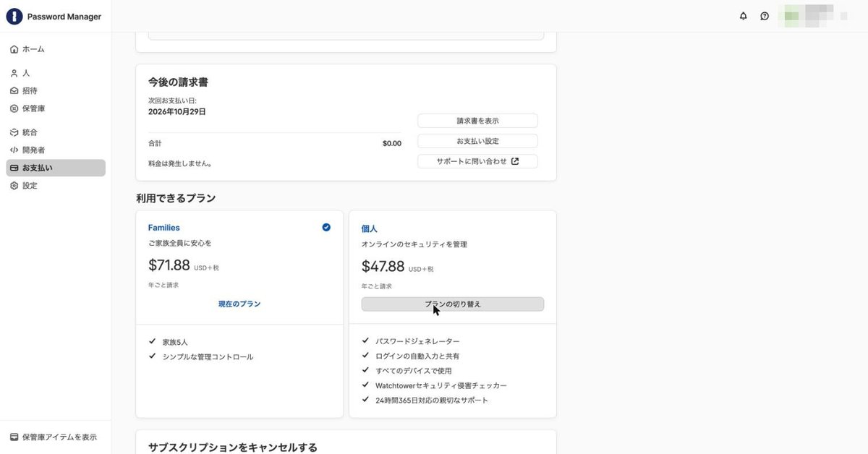
Task: Click the Password Manager title text
Action: tap(64, 17)
